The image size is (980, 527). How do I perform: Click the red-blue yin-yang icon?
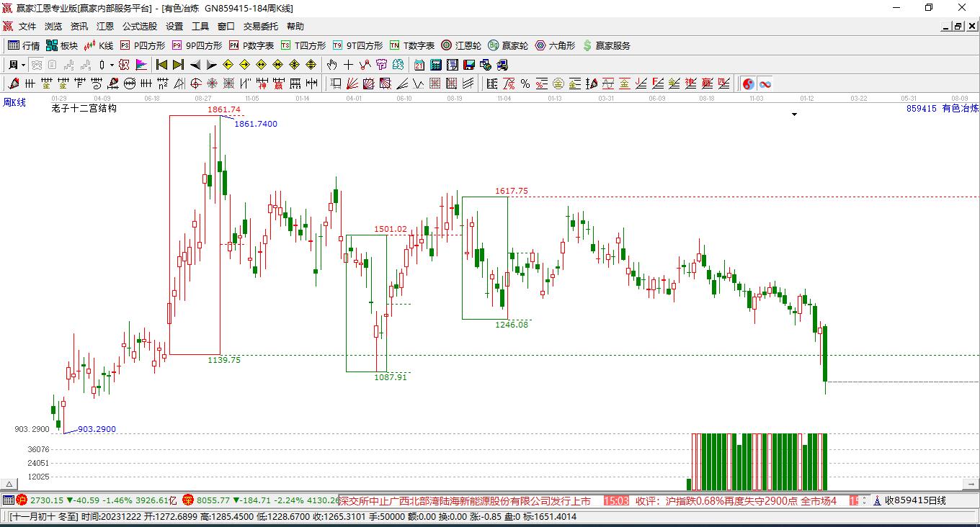tap(748, 84)
